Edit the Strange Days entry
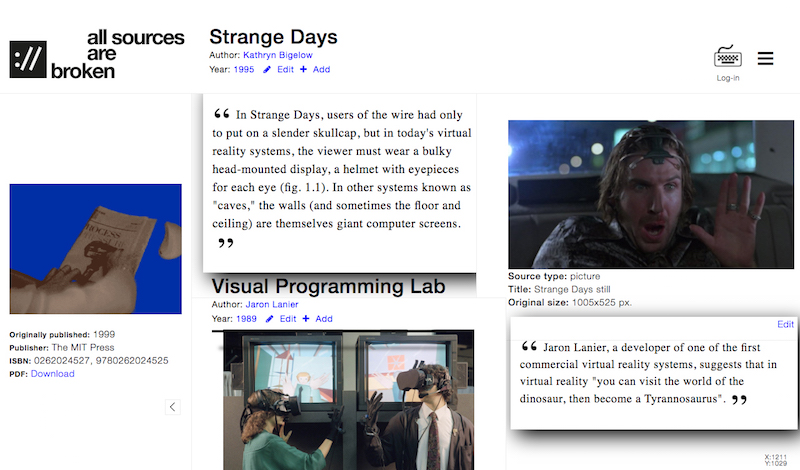The image size is (800, 470). point(285,69)
